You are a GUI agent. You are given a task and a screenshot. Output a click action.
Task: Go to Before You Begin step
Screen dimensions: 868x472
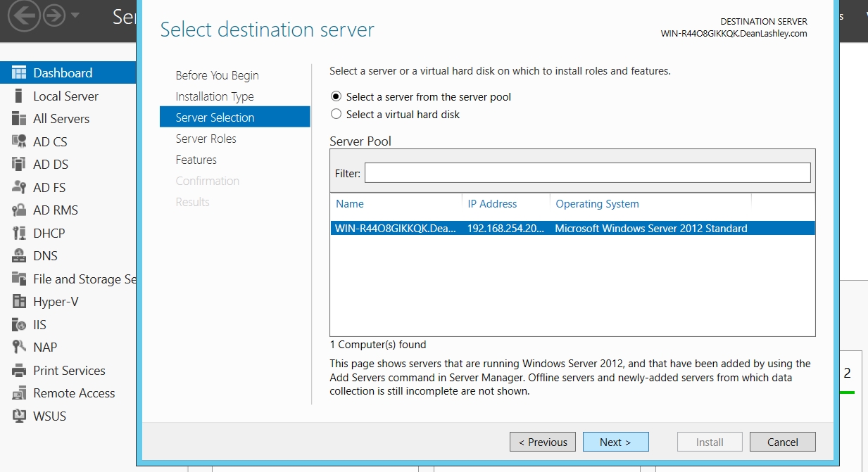click(x=217, y=75)
